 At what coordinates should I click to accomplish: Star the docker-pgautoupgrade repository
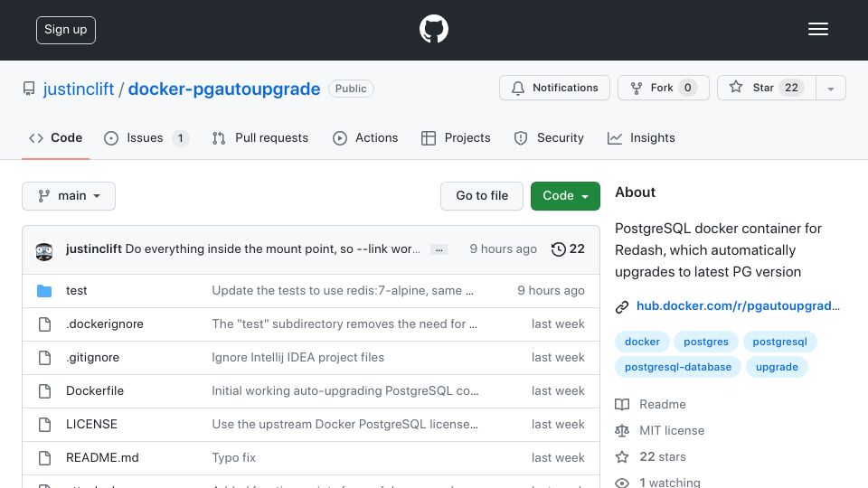point(766,88)
